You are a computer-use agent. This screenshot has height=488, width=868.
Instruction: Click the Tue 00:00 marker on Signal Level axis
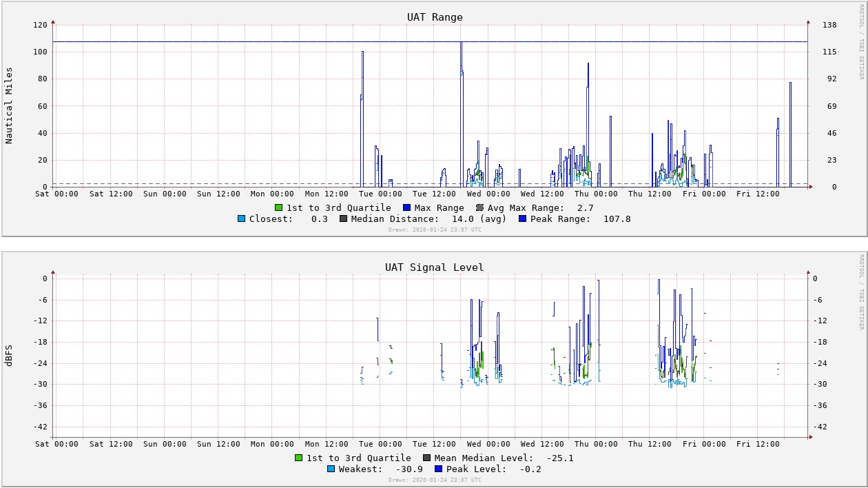tap(380, 444)
